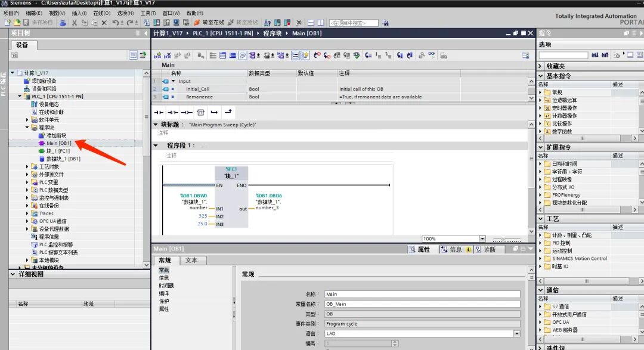Collapse the 程序段 1 network

[156, 145]
